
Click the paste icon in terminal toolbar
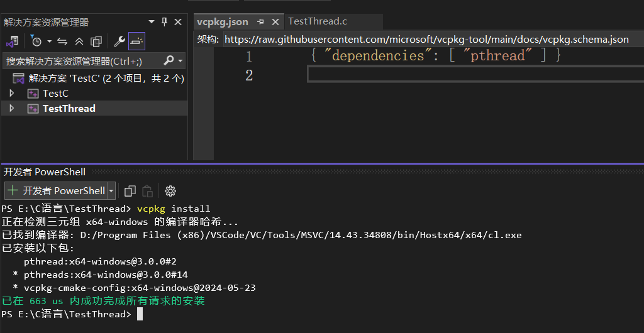pyautogui.click(x=147, y=191)
